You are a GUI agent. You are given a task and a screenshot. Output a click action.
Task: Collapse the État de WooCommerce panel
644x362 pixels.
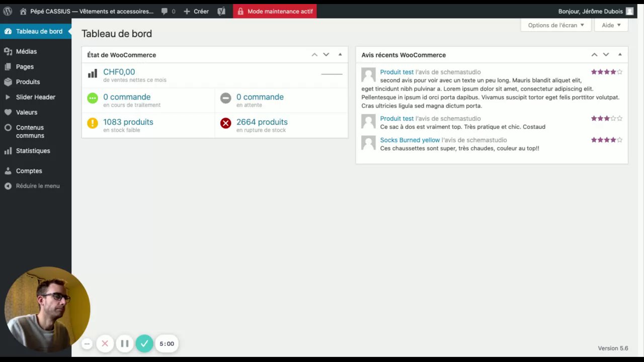pos(340,55)
